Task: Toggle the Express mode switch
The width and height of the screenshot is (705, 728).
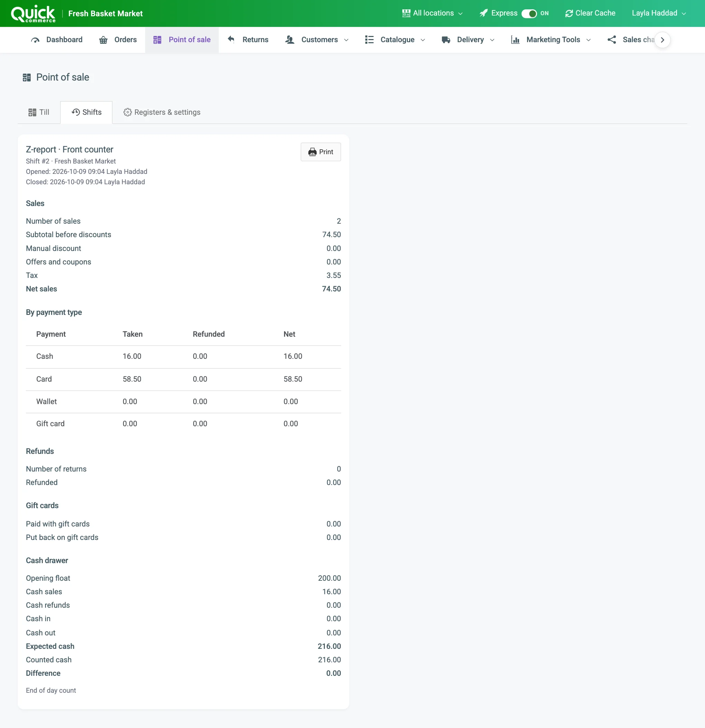Action: (x=529, y=13)
